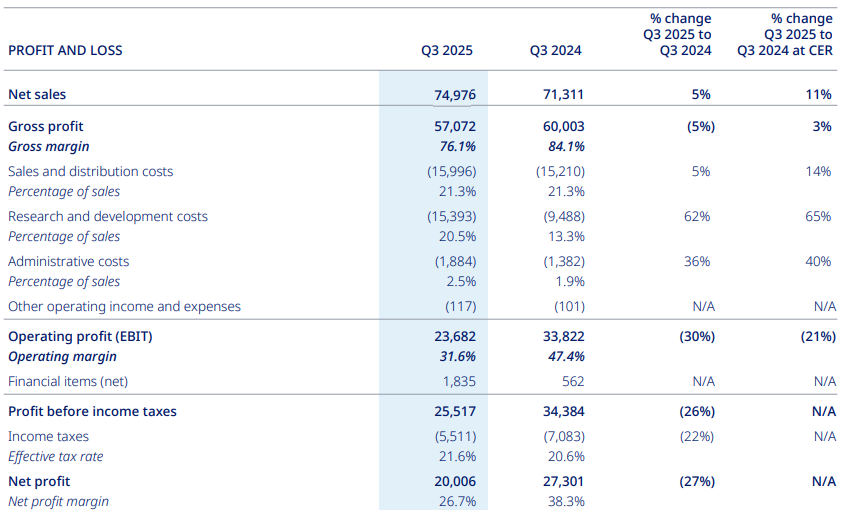Select the Operating margin label
Image resolution: width=846 pixels, height=521 pixels.
click(x=62, y=357)
